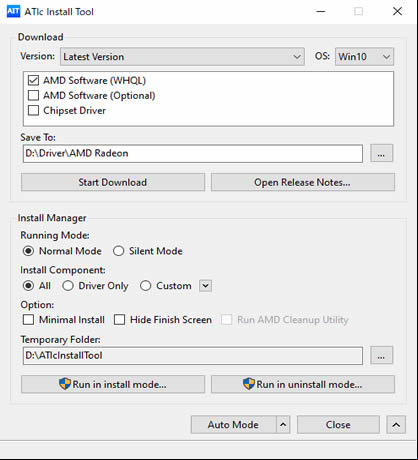Expand the Custom component dropdown arrow
Viewport: 418px width, 460px height.
205,286
